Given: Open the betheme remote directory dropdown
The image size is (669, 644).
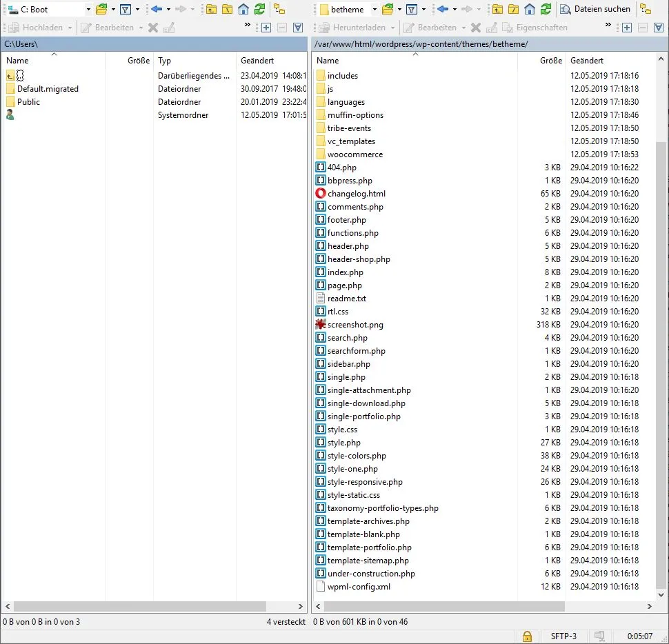Looking at the screenshot, I should [x=375, y=10].
